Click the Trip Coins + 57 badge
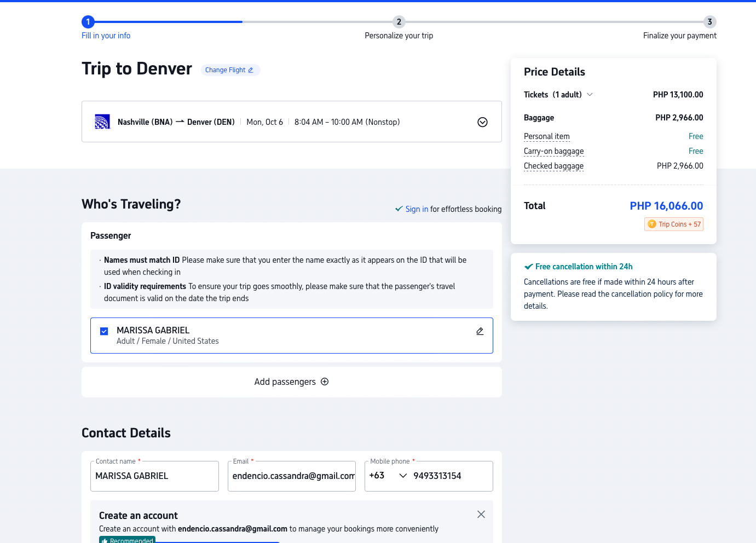756x543 pixels. [674, 224]
